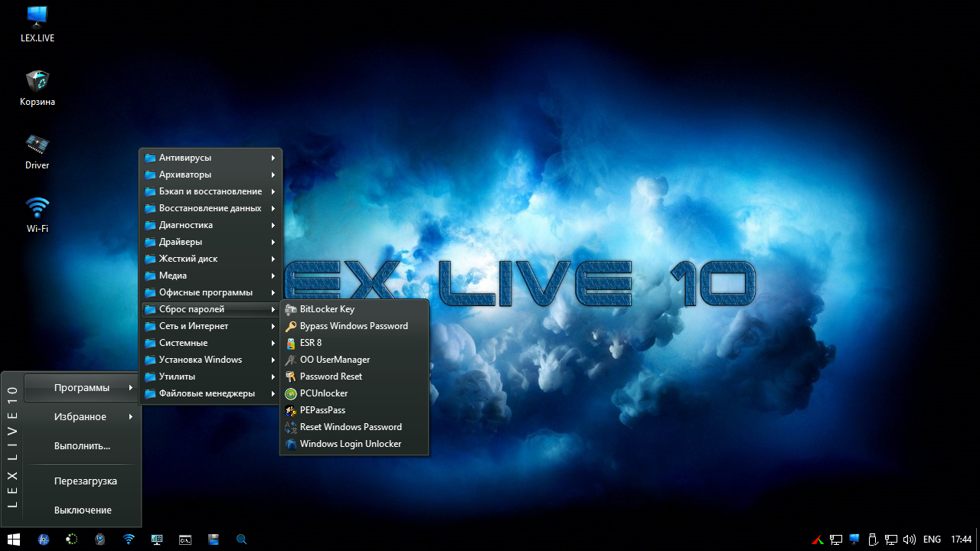Open command prompt from the taskbar
Viewport: 980px width, 551px height.
185,540
